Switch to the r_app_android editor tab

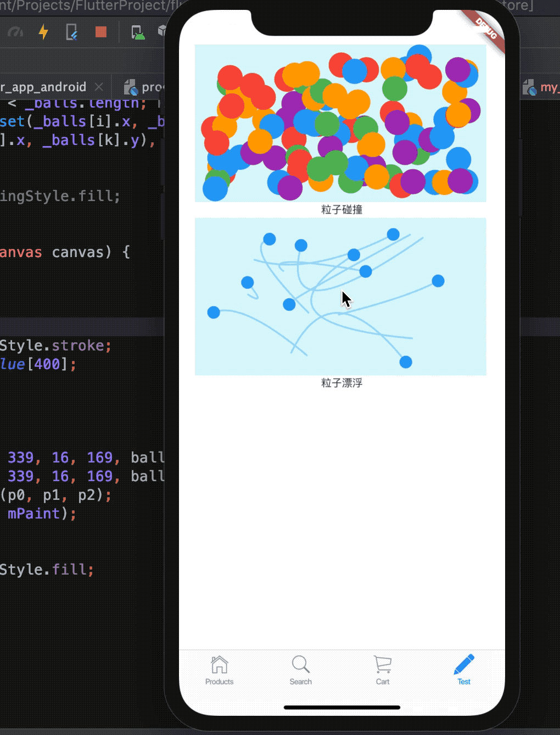44,87
